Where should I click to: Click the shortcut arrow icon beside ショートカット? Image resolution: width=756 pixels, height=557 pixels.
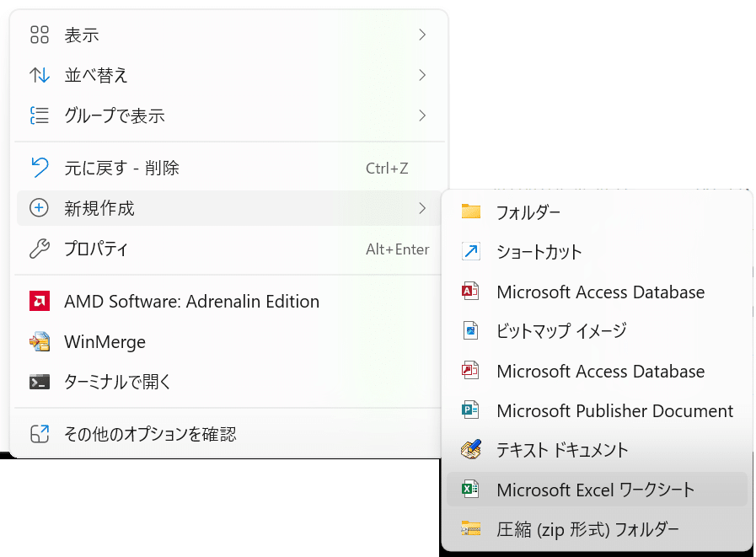[x=470, y=251]
